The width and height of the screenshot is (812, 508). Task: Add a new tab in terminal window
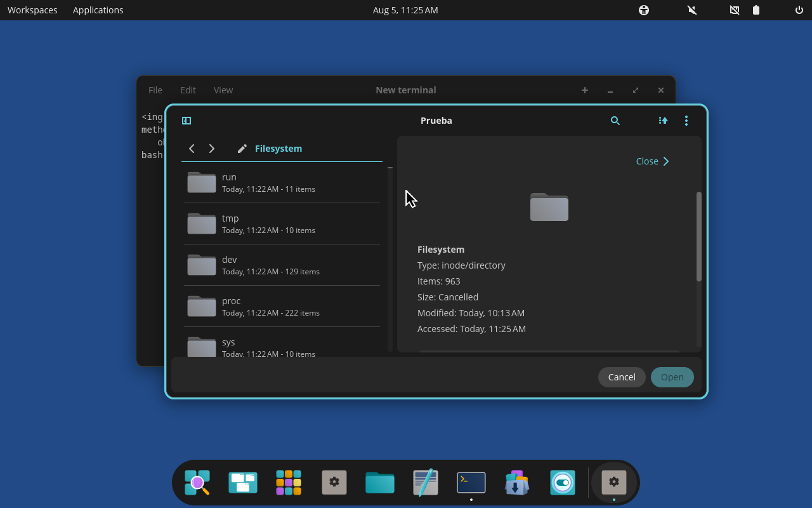(x=585, y=90)
